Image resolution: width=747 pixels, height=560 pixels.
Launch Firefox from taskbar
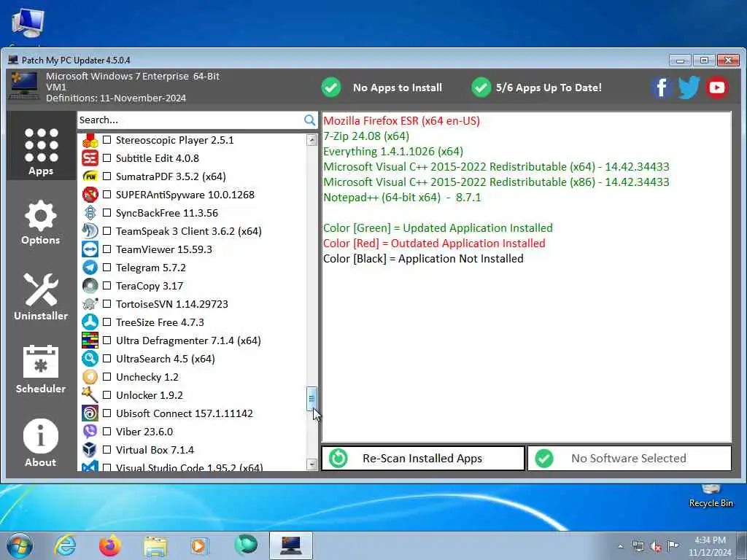tap(109, 545)
